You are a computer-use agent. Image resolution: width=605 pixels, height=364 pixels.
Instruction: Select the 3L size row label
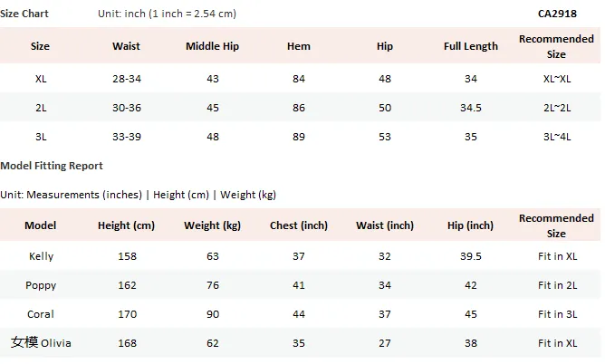[41, 137]
